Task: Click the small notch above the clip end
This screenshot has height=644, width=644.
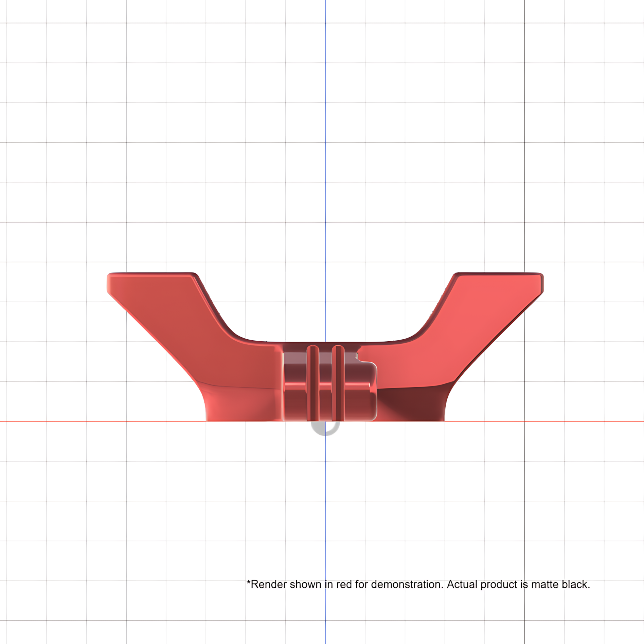Action: pos(357,356)
